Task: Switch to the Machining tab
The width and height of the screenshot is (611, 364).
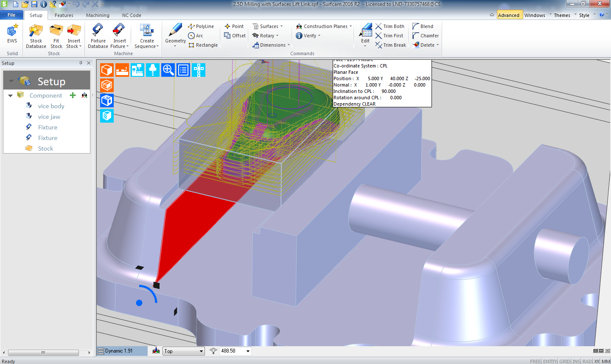Action: coord(98,15)
